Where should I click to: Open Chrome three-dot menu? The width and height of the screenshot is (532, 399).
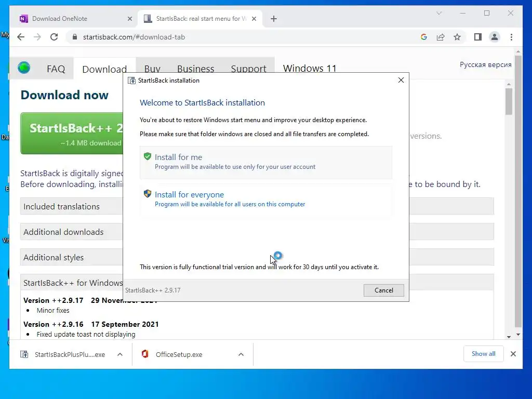(x=511, y=37)
